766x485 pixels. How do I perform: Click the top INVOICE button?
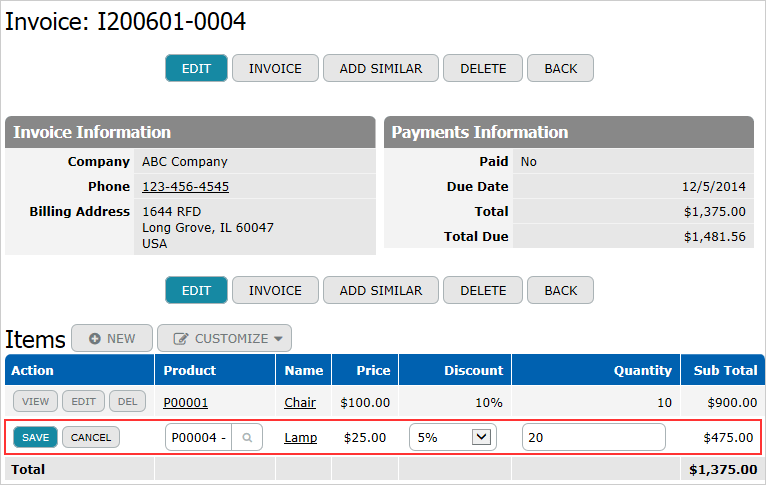point(275,68)
